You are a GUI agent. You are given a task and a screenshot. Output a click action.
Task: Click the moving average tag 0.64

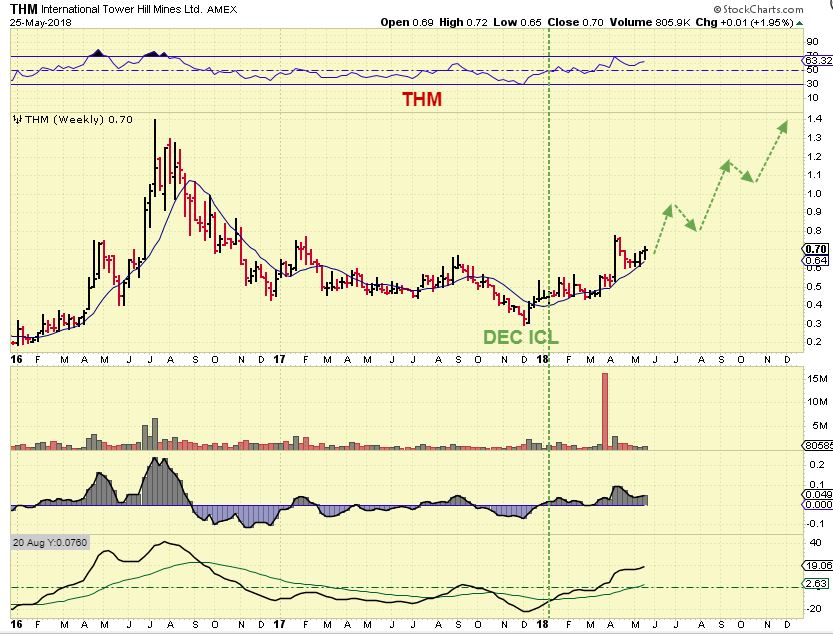point(815,260)
